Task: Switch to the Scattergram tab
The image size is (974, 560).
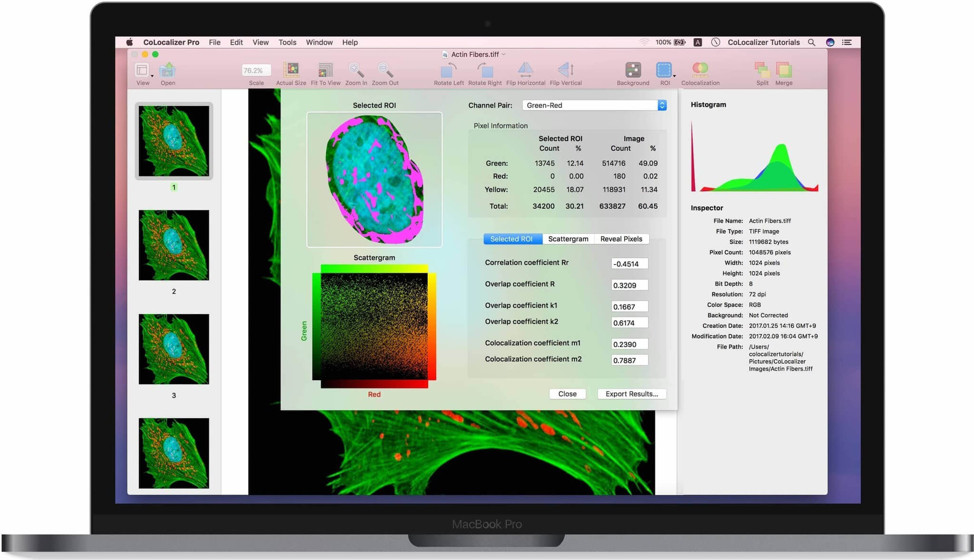Action: click(568, 239)
